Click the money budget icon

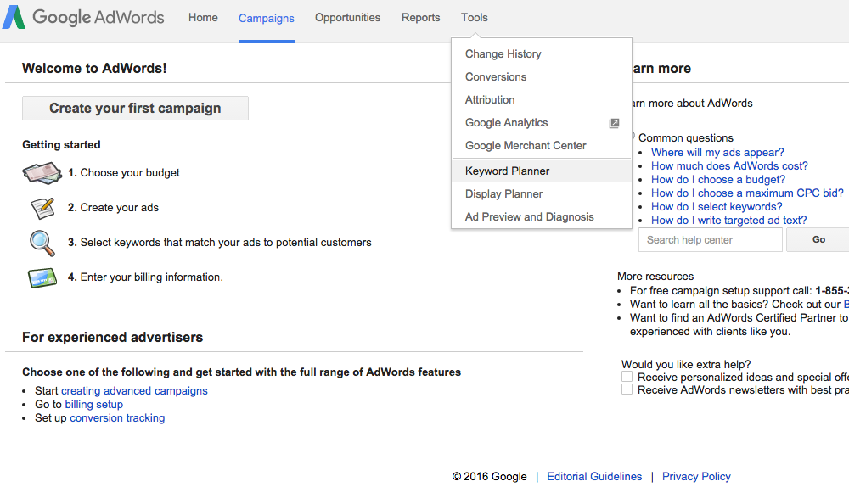pos(42,173)
